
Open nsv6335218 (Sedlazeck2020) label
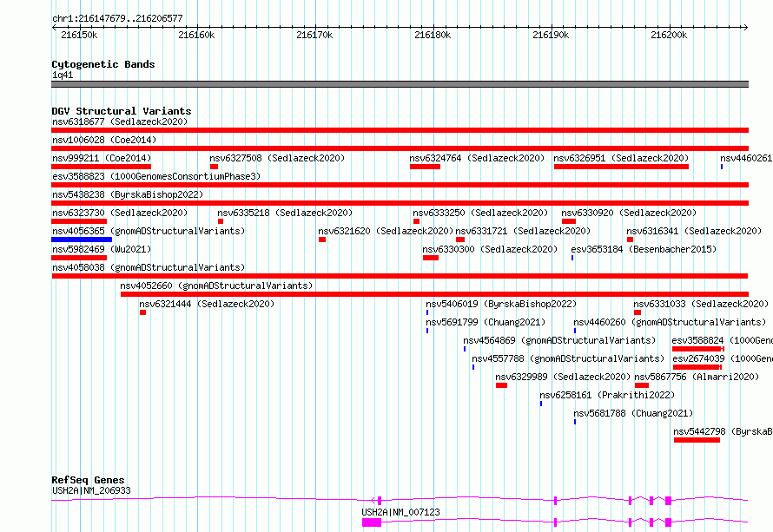[x=285, y=213]
